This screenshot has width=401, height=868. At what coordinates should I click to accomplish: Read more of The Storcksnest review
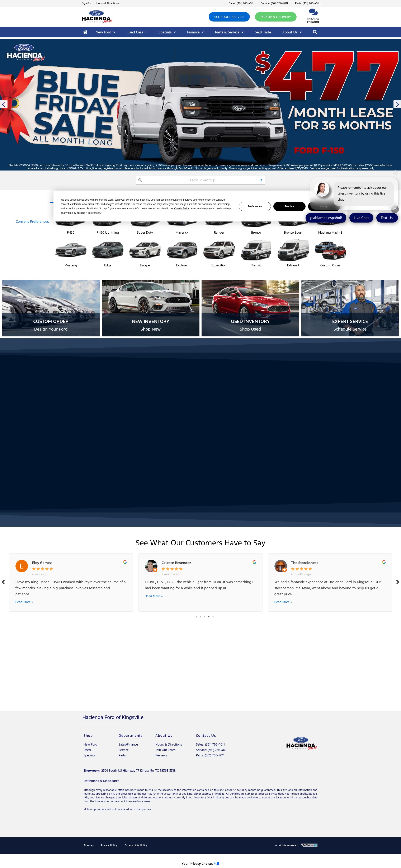point(283,602)
